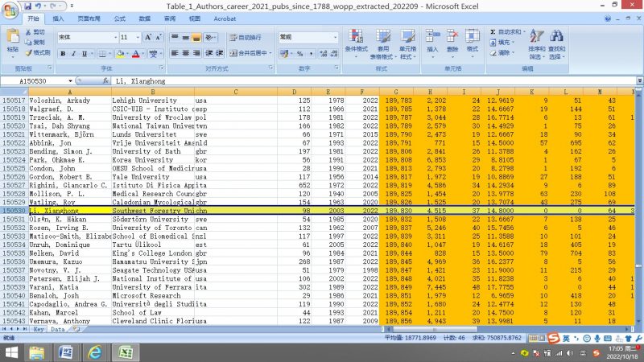The width and height of the screenshot is (644, 362).
Task: Open the Data (数据) ribbon tab
Action: point(143,18)
